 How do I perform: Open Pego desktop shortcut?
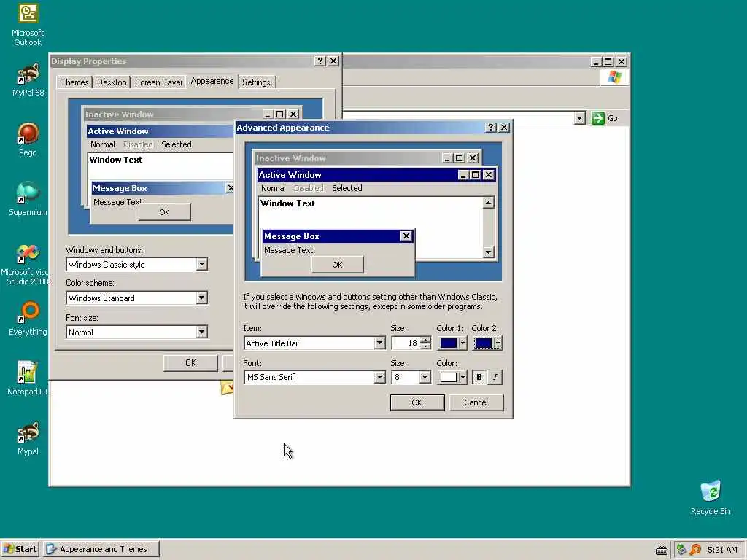28,139
